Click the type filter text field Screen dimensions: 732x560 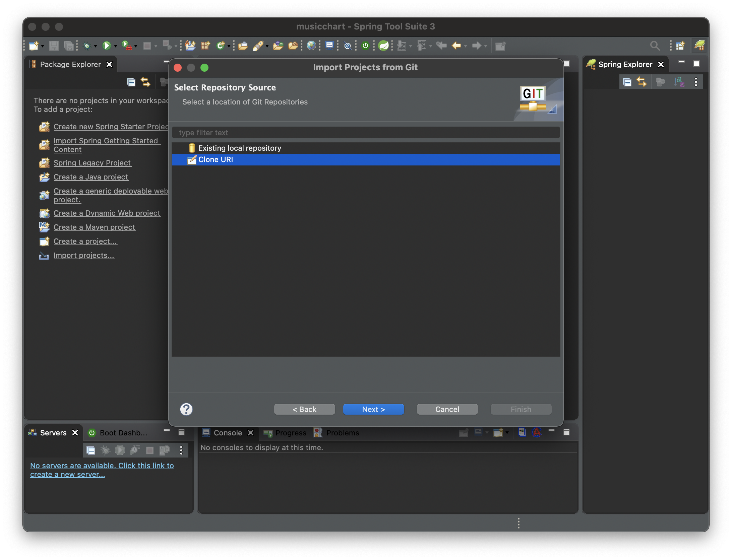(x=365, y=133)
